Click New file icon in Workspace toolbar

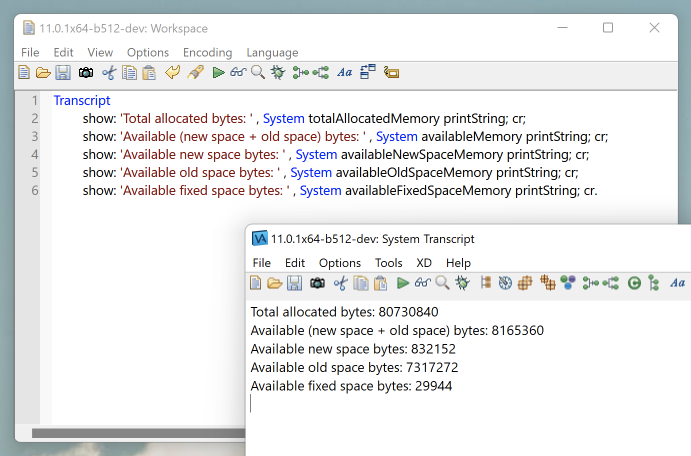coord(24,72)
